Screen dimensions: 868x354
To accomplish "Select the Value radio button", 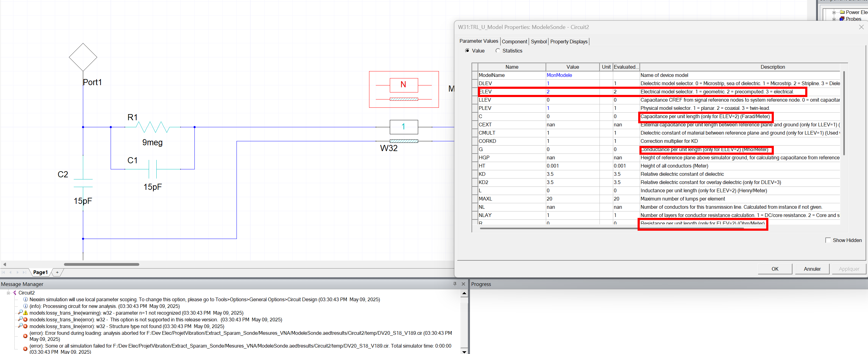I will coord(467,51).
